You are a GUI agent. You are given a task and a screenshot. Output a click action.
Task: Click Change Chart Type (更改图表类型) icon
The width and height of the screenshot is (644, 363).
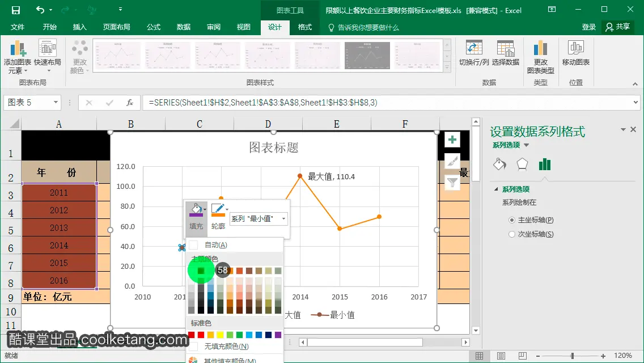click(540, 57)
